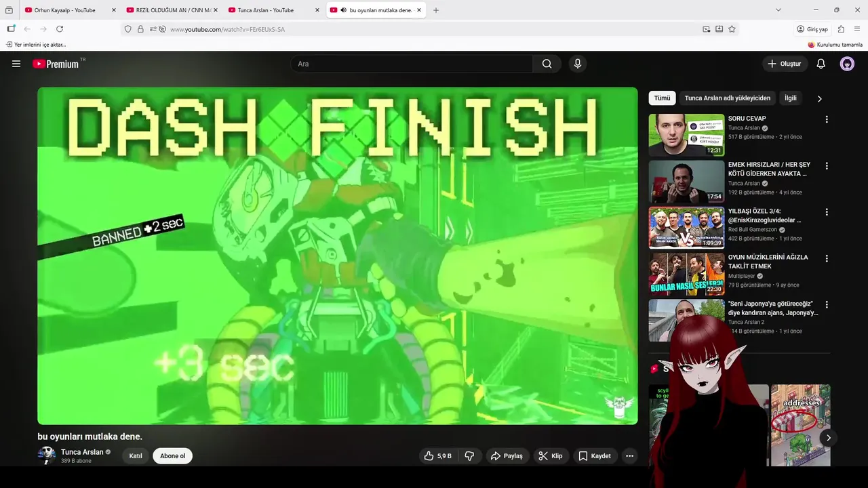
Task: Go forward in browser history
Action: [43, 29]
